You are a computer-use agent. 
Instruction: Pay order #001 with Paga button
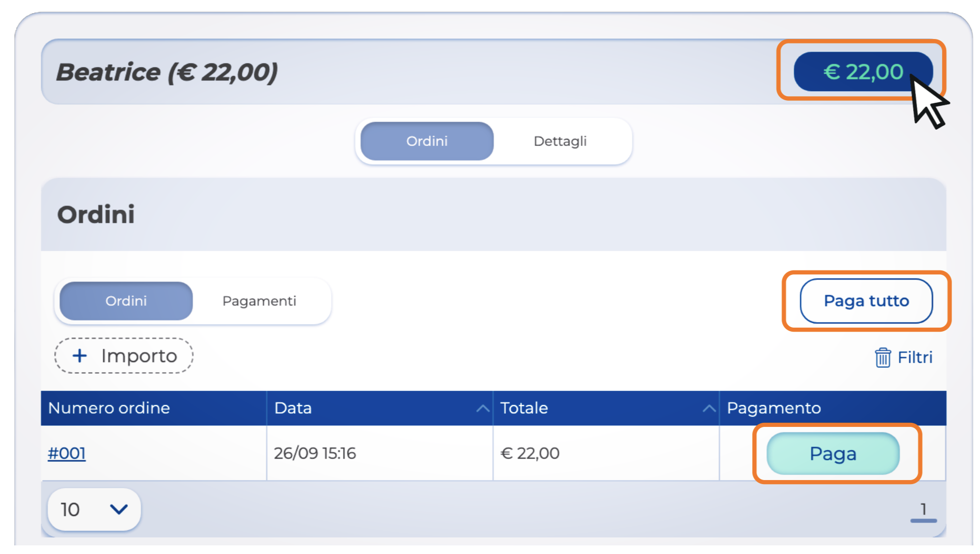pos(833,454)
